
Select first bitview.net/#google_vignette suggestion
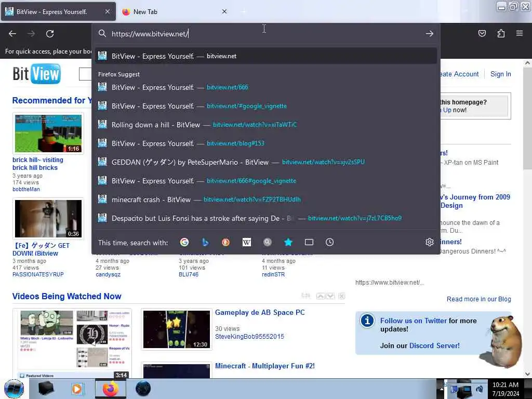(x=265, y=106)
